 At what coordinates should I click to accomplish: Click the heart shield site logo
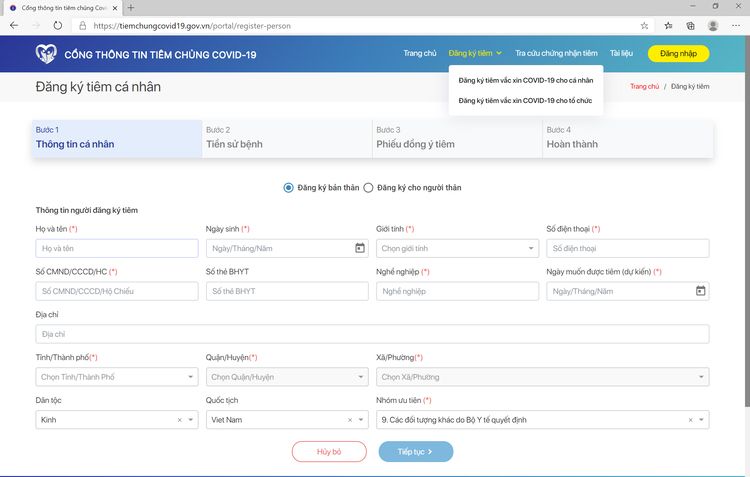46,54
